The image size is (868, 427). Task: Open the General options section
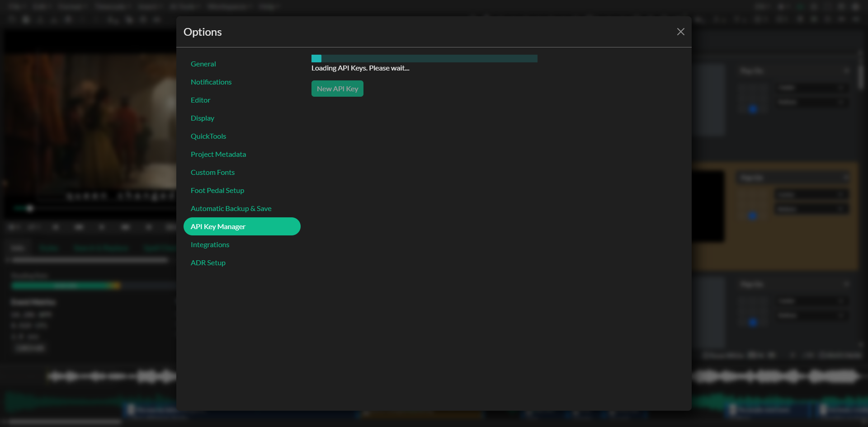pyautogui.click(x=242, y=64)
